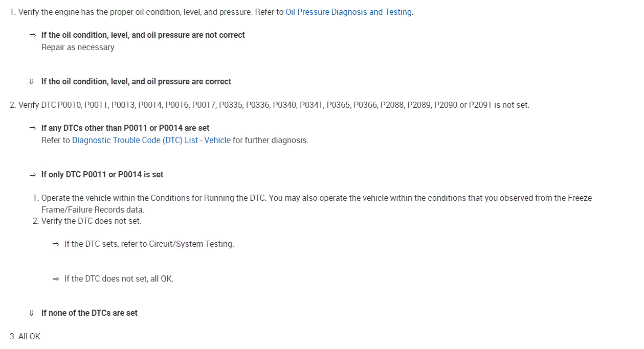Click the heading 'If the oil condition... are correct'
The image size is (644, 349).
pyautogui.click(x=136, y=82)
